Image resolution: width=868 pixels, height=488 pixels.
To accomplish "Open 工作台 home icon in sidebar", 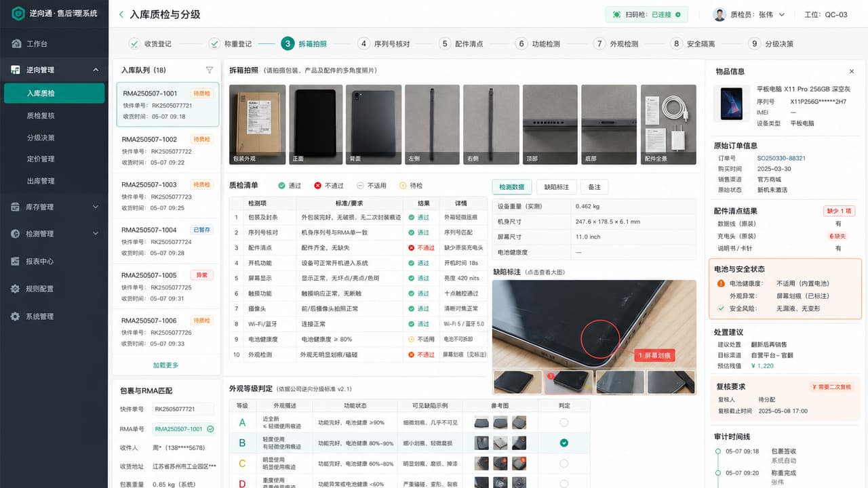I will 16,44.
